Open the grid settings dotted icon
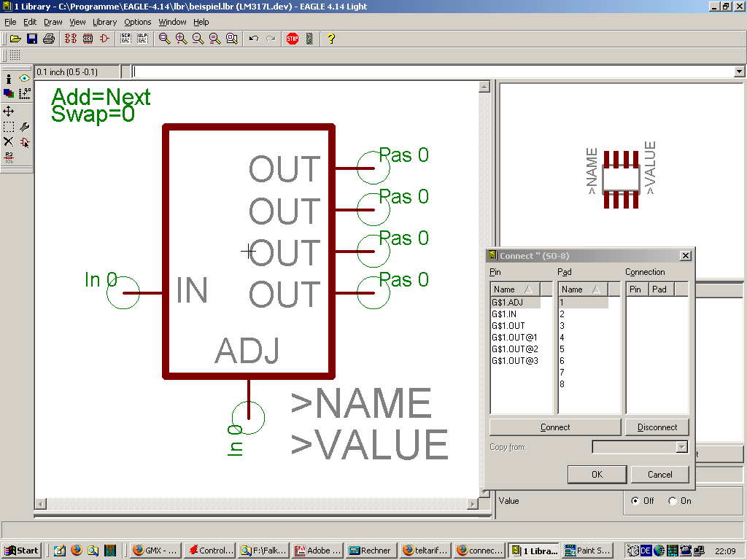This screenshot has width=747, height=560. click(x=15, y=55)
